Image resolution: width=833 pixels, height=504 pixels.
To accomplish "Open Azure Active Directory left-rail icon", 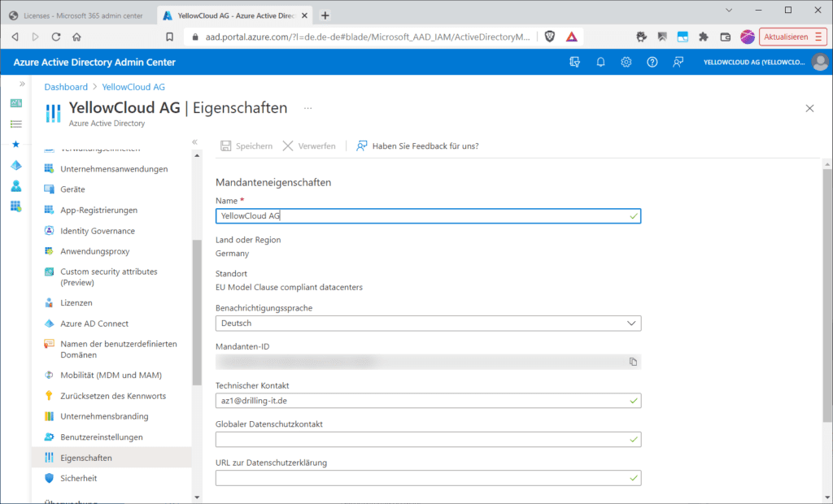I will pos(16,165).
